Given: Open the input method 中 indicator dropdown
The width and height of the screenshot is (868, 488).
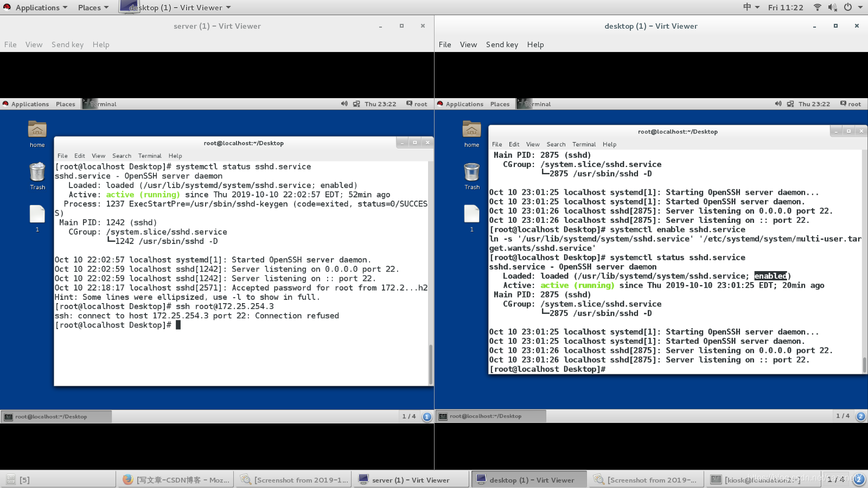Looking at the screenshot, I should tap(751, 7).
